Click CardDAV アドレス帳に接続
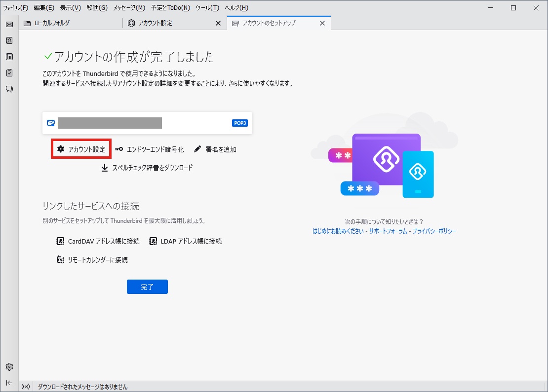This screenshot has width=548, height=392. click(98, 241)
